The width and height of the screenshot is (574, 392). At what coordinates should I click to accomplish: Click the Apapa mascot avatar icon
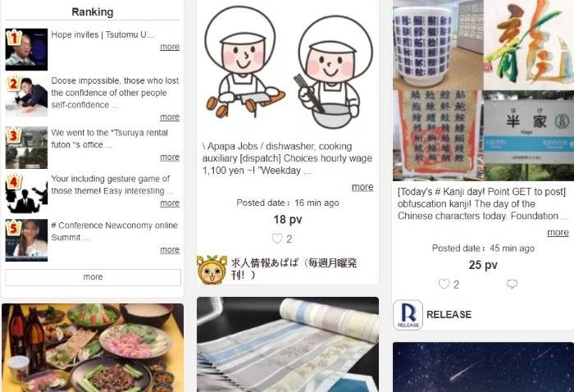212,270
